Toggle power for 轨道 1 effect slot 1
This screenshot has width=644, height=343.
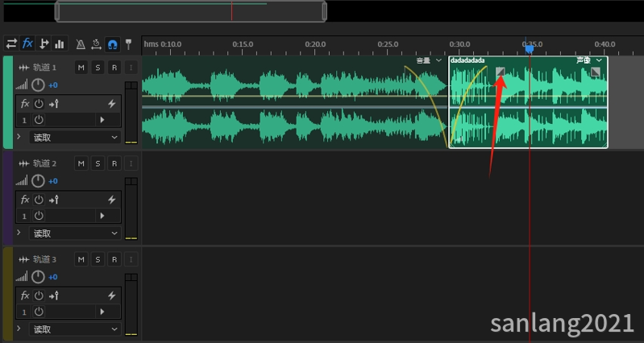click(39, 120)
